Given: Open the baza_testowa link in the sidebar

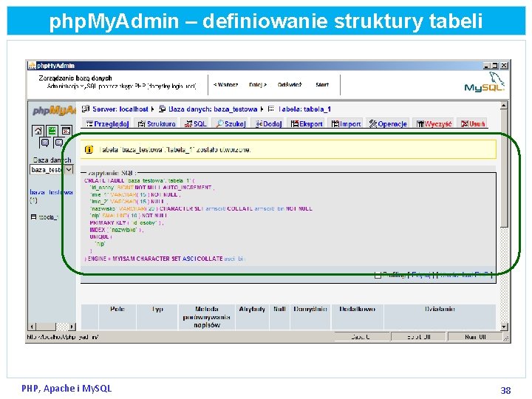Looking at the screenshot, I should [x=51, y=192].
